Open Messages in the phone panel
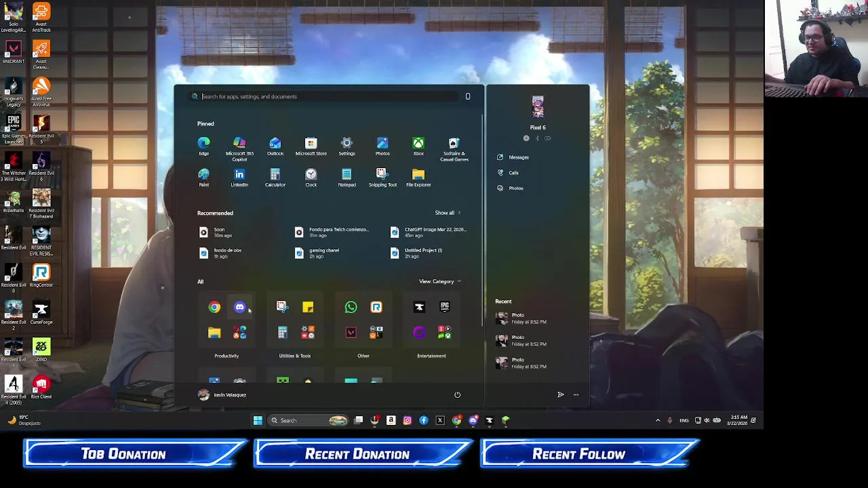Image resolution: width=868 pixels, height=488 pixels. 513,157
